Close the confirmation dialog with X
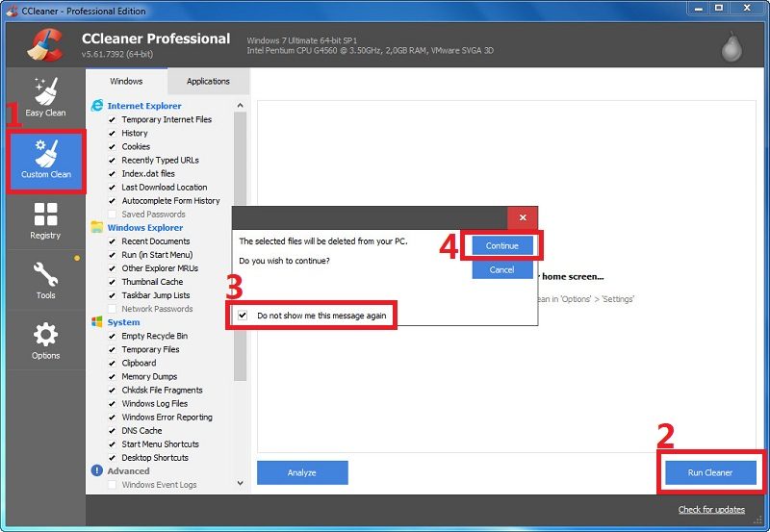The image size is (770, 532). click(x=523, y=217)
